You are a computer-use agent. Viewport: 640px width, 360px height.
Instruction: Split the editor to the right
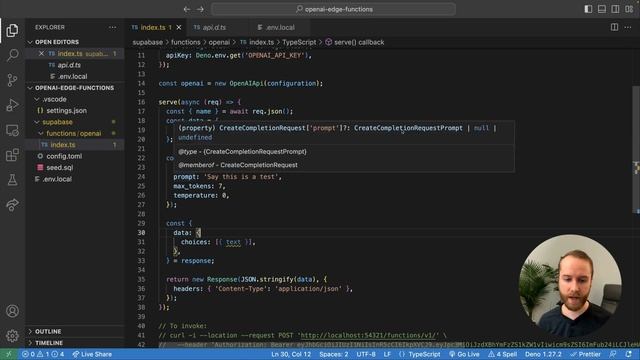point(614,27)
